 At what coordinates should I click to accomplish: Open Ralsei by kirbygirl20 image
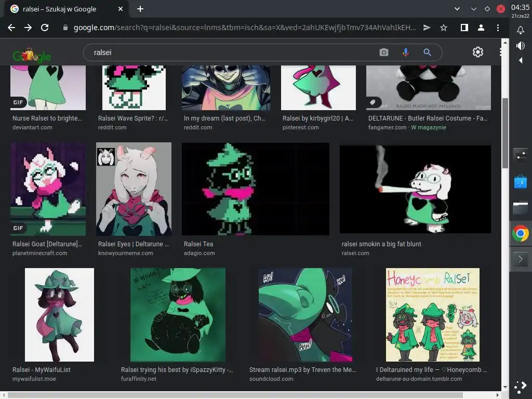click(x=318, y=87)
